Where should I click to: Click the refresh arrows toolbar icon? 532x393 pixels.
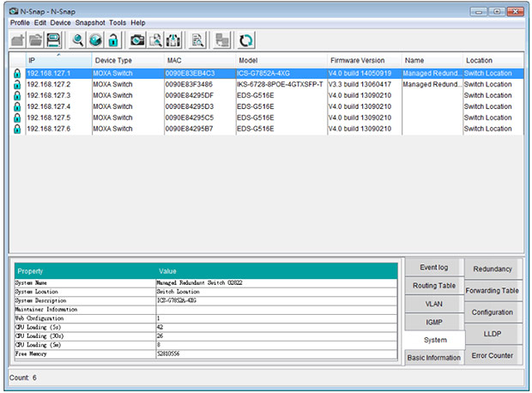click(246, 40)
